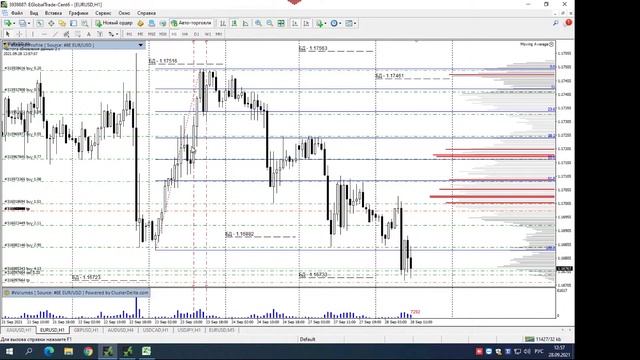The image size is (640, 360).
Task: Select the equidistant channel tool
Action: (66, 34)
